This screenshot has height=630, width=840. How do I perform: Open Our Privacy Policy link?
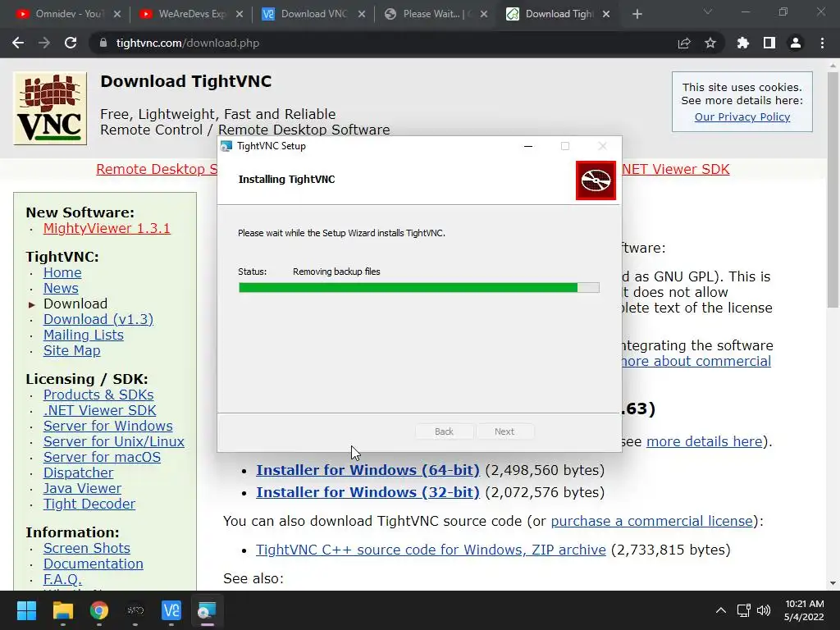point(742,116)
